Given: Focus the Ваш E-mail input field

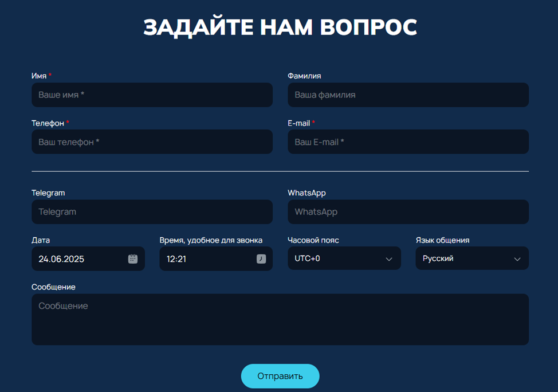Looking at the screenshot, I should coord(407,142).
